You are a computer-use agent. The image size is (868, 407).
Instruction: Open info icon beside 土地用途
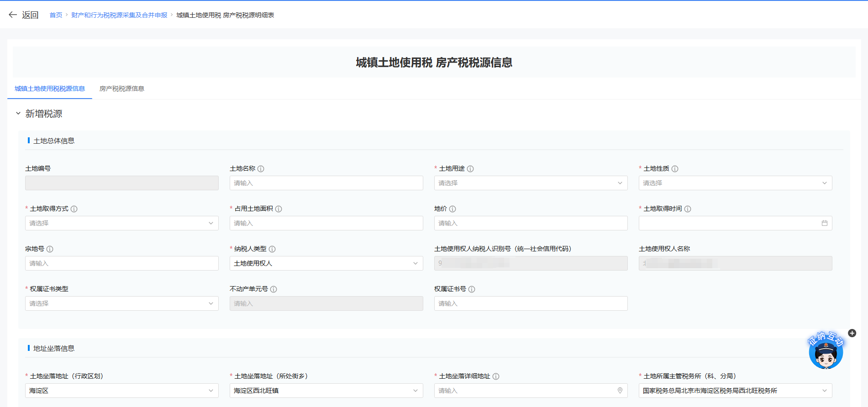tap(470, 169)
